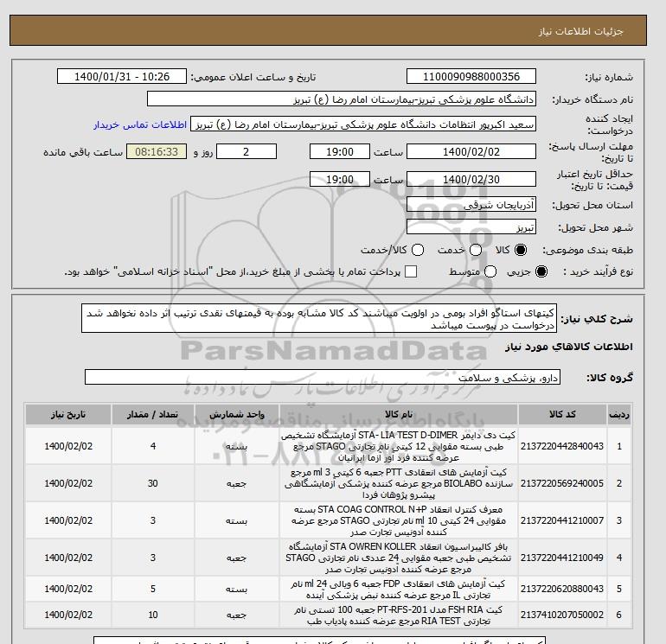Click the price validity time 19:00 field
This screenshot has height=644, width=666.
[340, 179]
